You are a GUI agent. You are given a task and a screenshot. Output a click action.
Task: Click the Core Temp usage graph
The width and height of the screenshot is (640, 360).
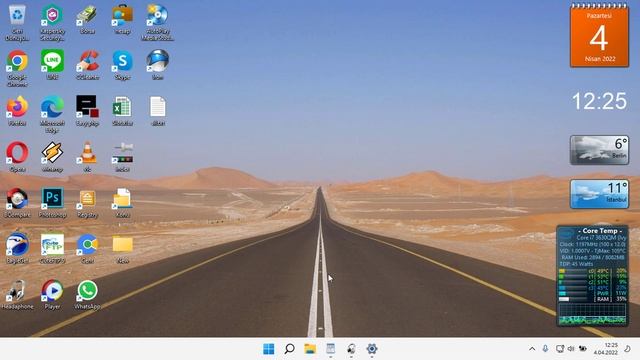pos(592,315)
